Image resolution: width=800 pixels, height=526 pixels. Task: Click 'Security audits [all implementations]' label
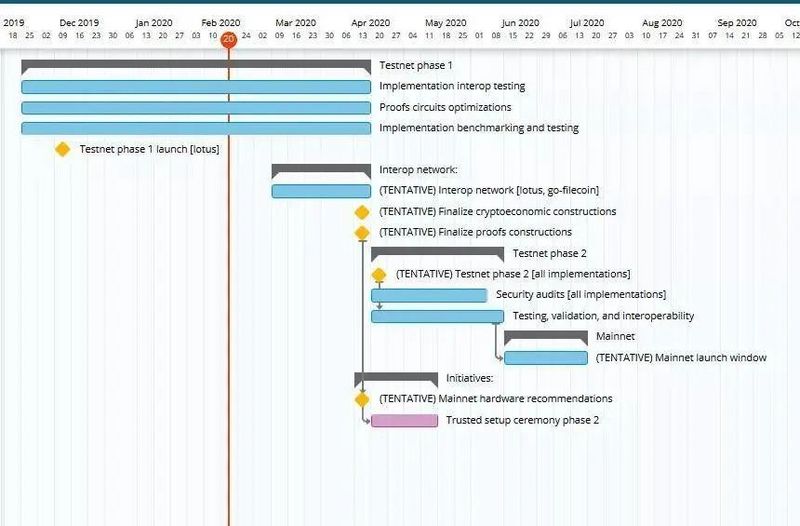(581, 295)
